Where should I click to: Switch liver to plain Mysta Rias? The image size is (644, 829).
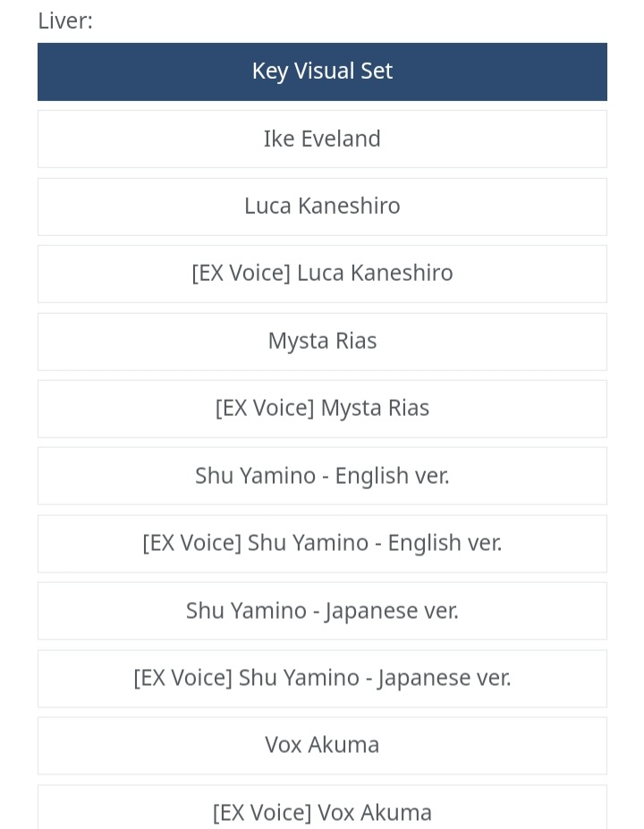322,341
